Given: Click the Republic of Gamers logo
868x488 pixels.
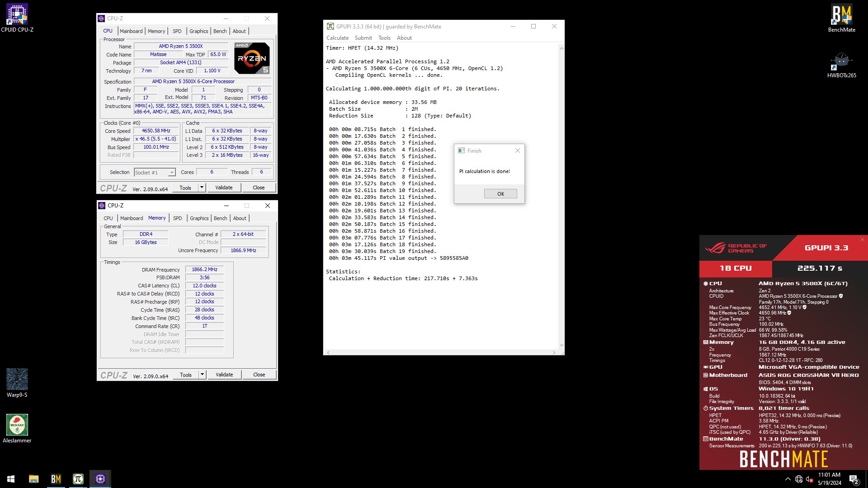Looking at the screenshot, I should [x=736, y=248].
